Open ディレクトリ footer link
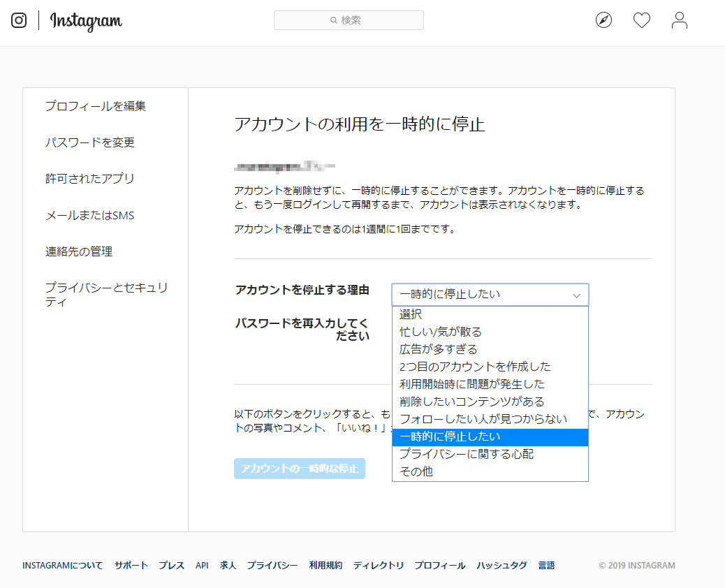Screen dimensions: 725x588 point(379,566)
